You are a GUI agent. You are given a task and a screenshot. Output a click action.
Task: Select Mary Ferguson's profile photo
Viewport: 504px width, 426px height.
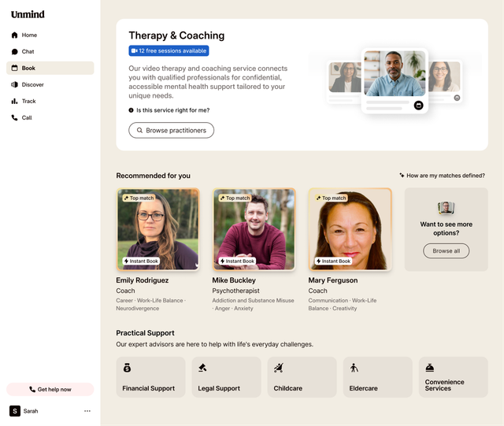click(350, 229)
